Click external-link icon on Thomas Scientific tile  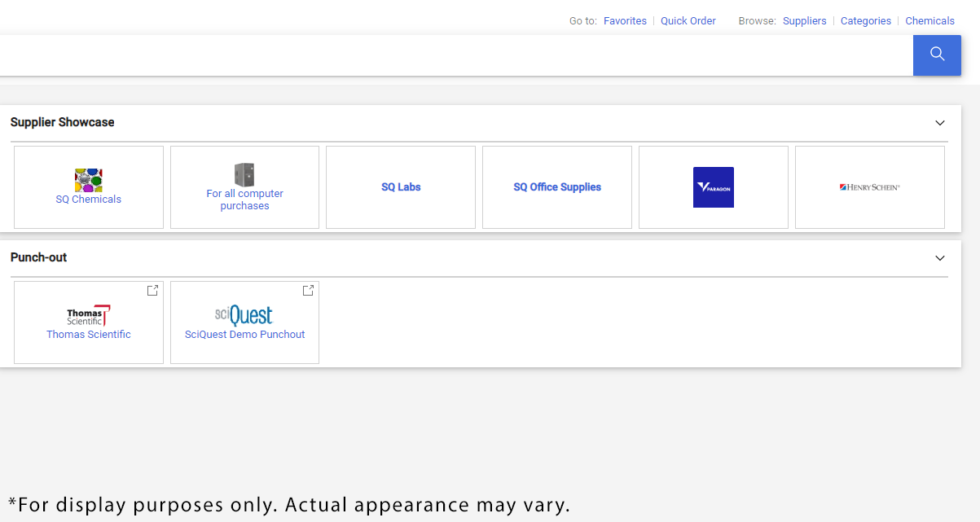152,291
